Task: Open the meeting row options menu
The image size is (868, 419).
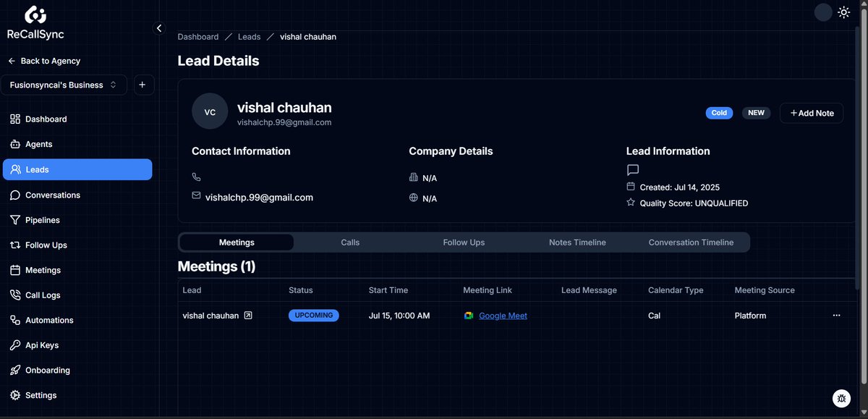Action: coord(837,316)
